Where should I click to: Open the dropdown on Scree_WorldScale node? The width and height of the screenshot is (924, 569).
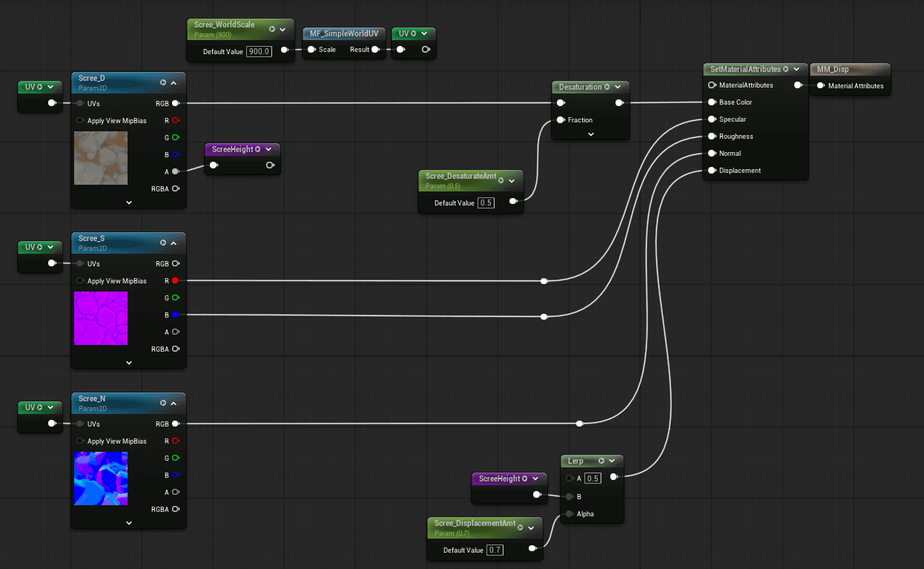click(x=283, y=29)
